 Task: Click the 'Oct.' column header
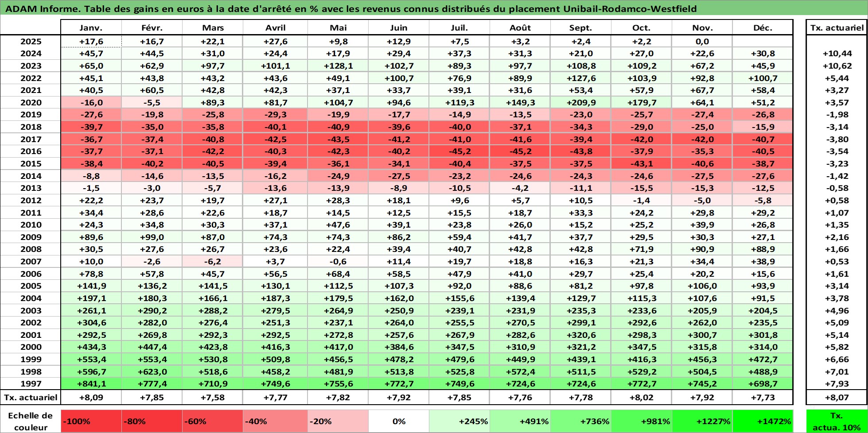(642, 27)
